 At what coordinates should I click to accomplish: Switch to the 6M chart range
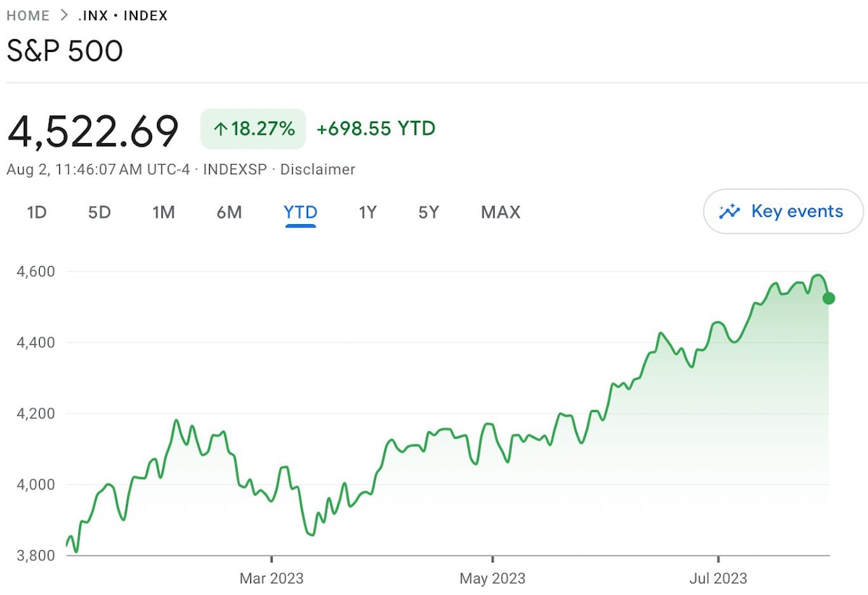tap(229, 213)
